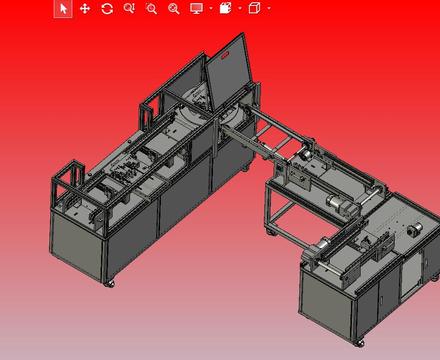Viewport: 440px width, 360px height.
Task: Choose the Pan move tool
Action: pyautogui.click(x=85, y=9)
